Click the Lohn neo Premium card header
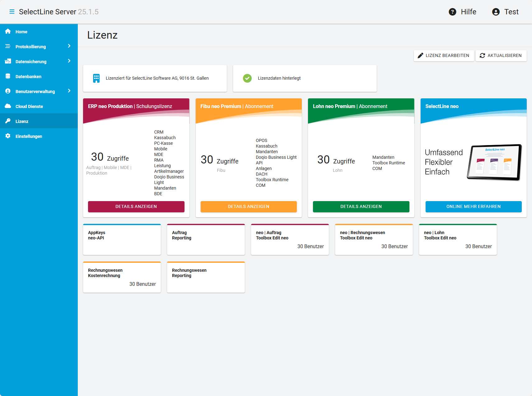The width and height of the screenshot is (532, 396). (x=361, y=111)
